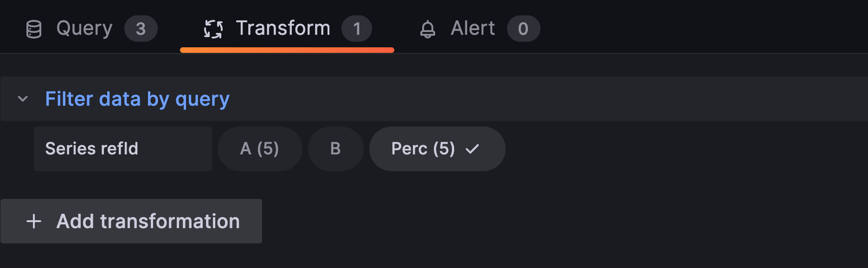Click the checkmark inside the Perc (5) chip
868x268 pixels.
click(472, 149)
